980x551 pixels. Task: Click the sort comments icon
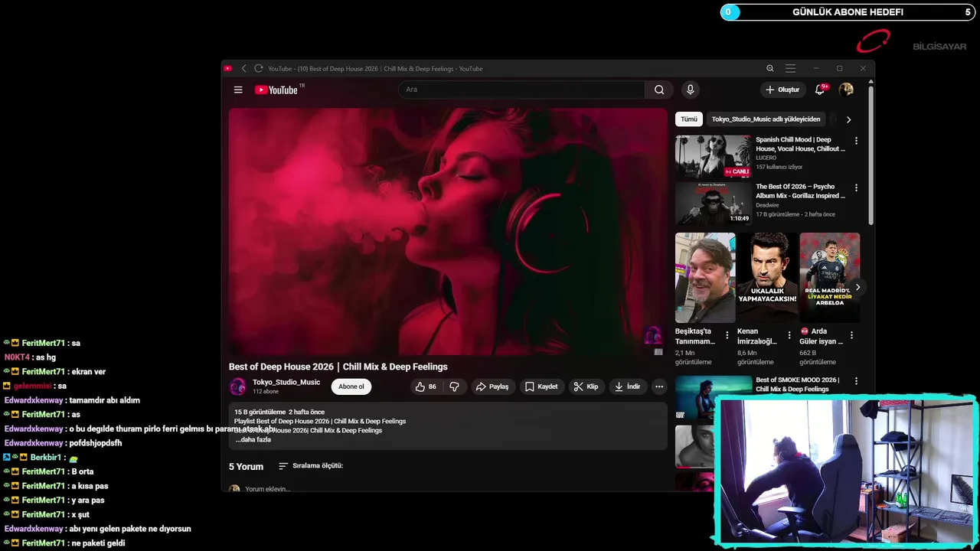[283, 466]
